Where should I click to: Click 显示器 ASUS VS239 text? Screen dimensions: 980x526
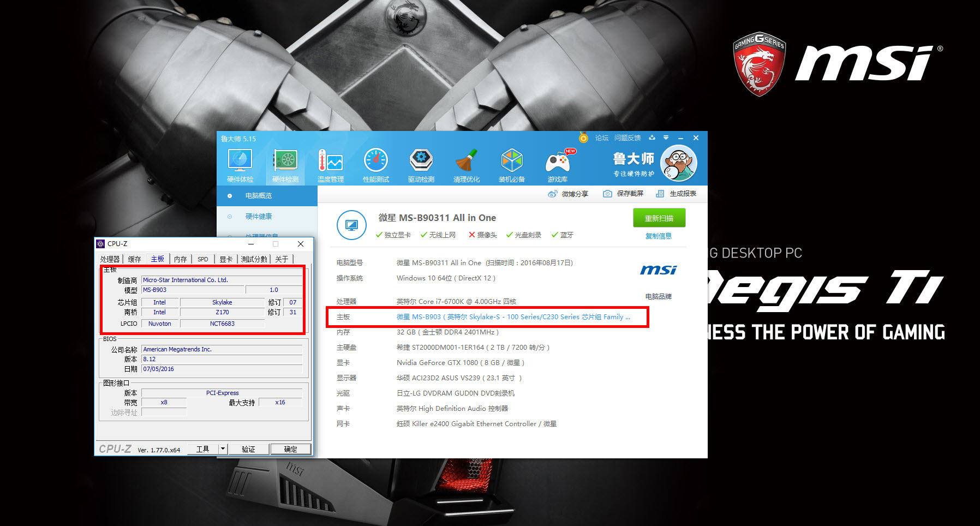coord(459,378)
